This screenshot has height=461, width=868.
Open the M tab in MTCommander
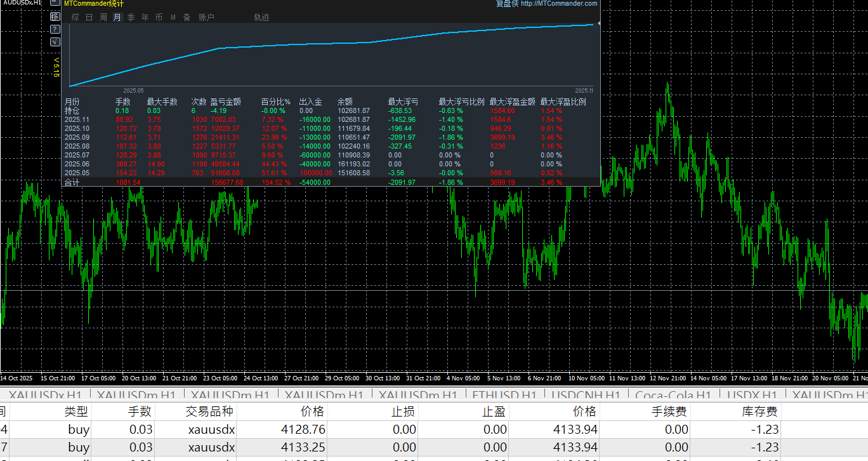click(x=173, y=17)
